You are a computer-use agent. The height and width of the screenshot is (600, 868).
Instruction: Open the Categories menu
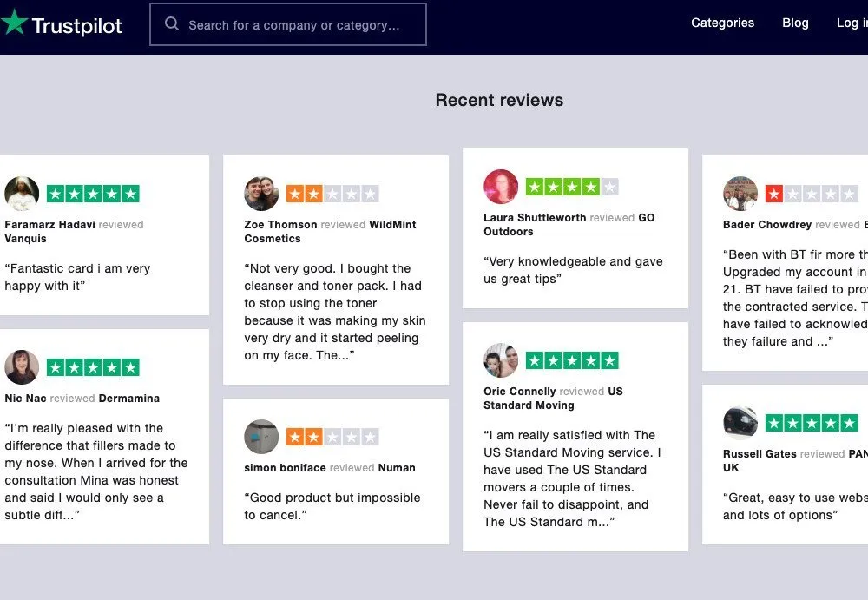click(x=722, y=23)
